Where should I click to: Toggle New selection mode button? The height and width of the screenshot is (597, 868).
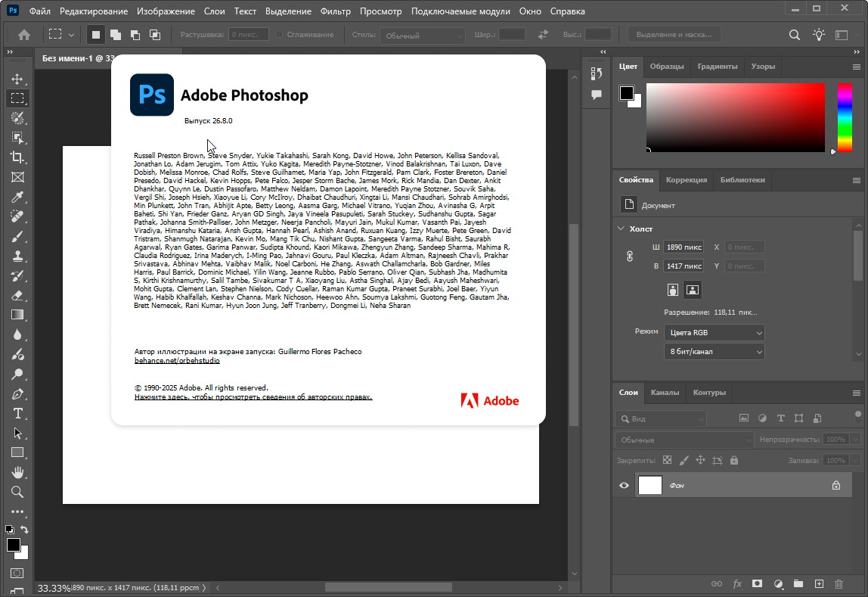click(96, 35)
